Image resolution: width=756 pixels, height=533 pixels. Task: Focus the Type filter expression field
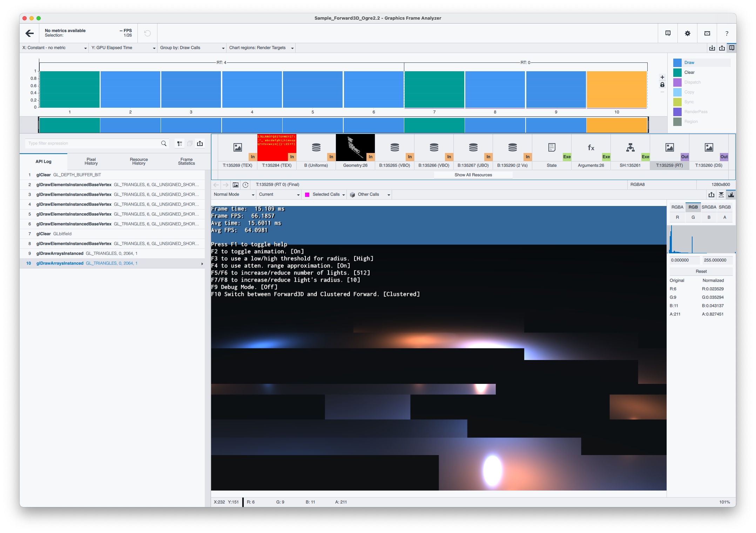[93, 144]
